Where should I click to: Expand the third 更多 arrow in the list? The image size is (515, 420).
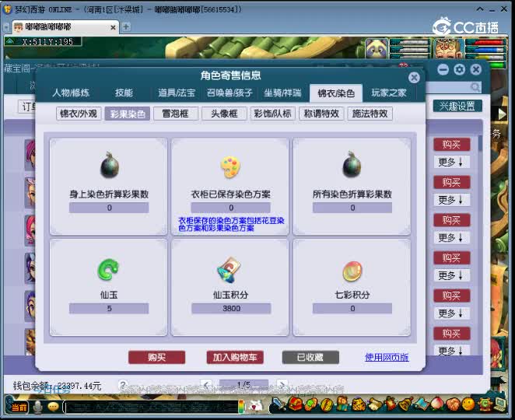pos(450,237)
